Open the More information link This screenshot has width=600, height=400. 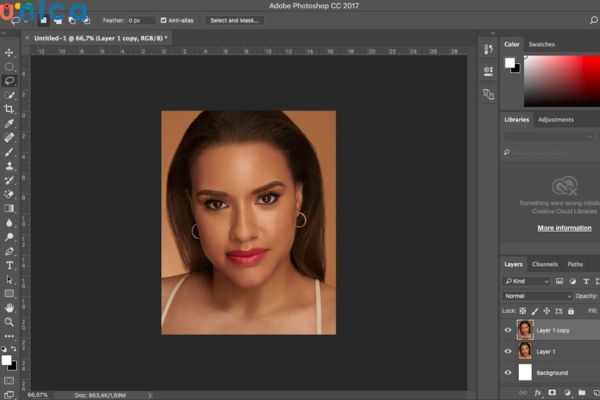click(x=564, y=228)
